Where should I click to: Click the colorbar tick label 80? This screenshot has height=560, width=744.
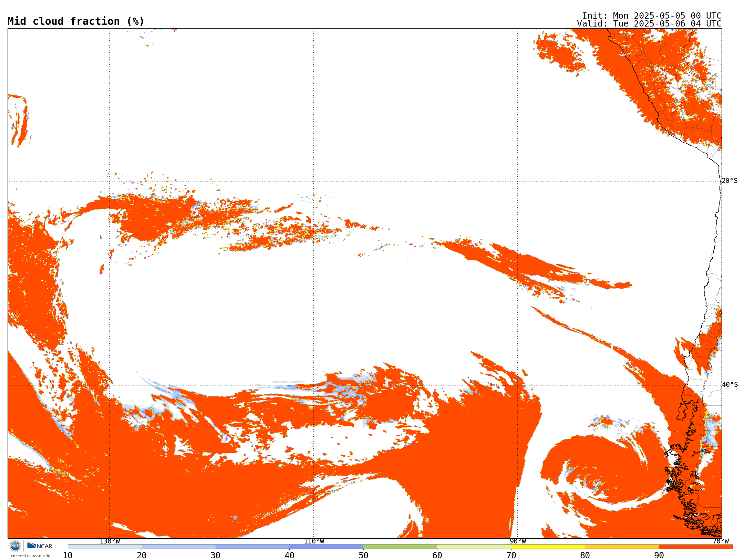[x=585, y=556]
